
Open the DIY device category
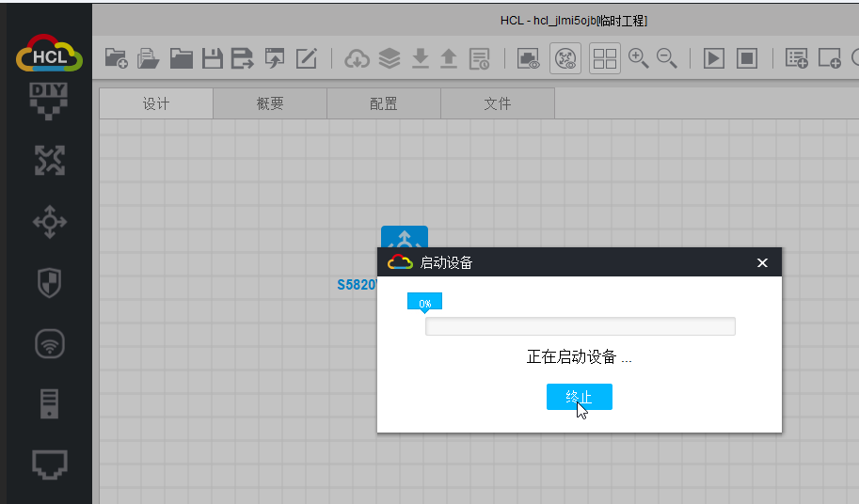[49, 99]
